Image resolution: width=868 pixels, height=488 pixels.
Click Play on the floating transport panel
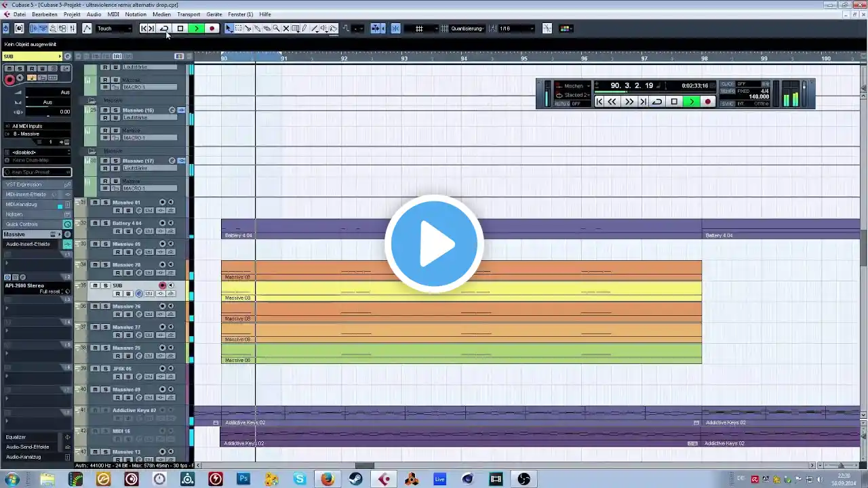(x=691, y=102)
